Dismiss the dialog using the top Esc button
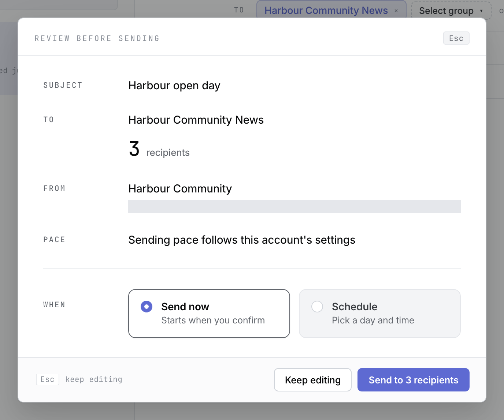 (456, 38)
